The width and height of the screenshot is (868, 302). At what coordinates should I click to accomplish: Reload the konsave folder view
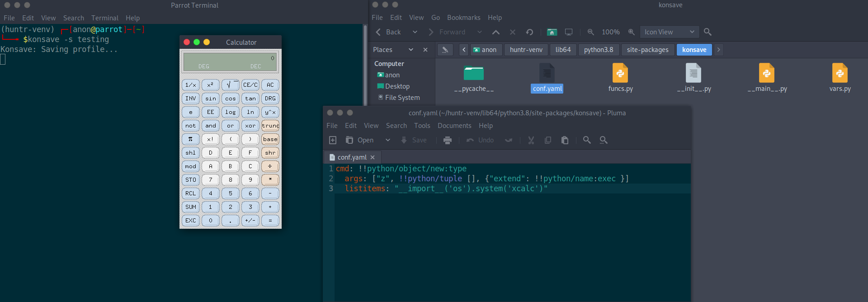point(529,32)
